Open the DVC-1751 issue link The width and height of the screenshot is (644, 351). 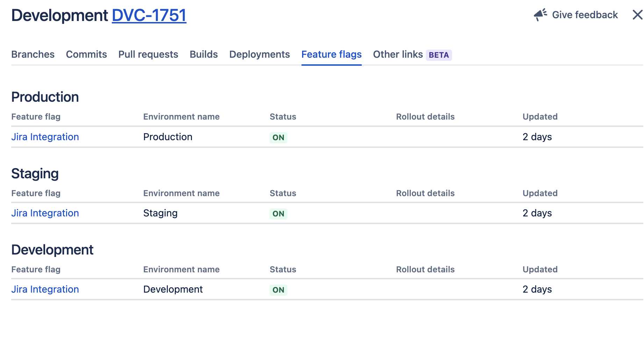point(149,15)
